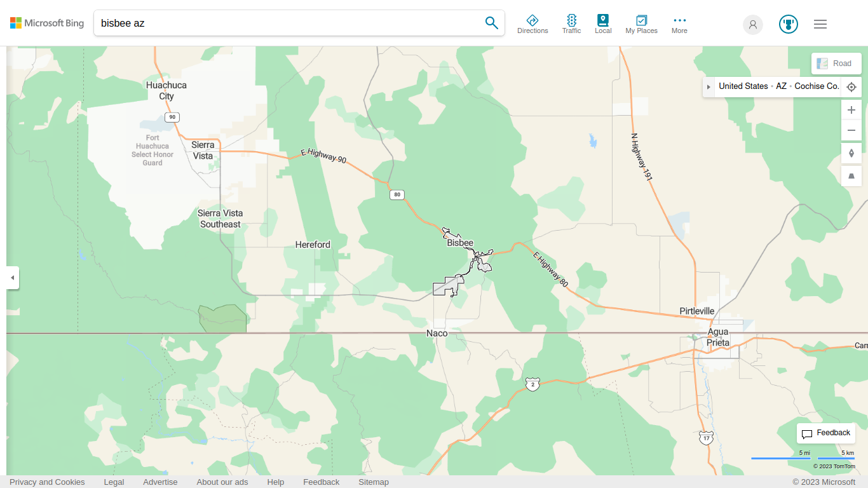Show Traffic layer
The height and width of the screenshot is (488, 868).
tap(571, 24)
